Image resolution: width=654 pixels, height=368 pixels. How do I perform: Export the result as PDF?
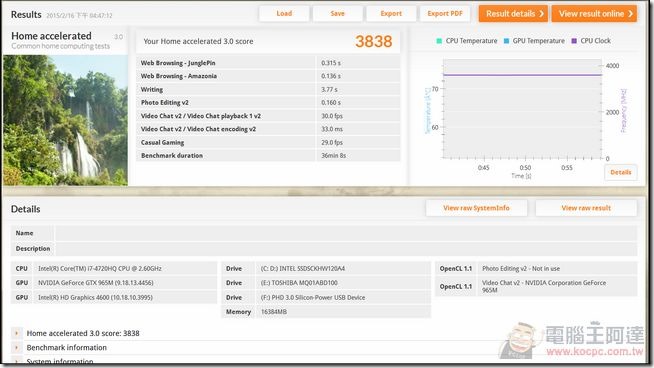coord(445,13)
